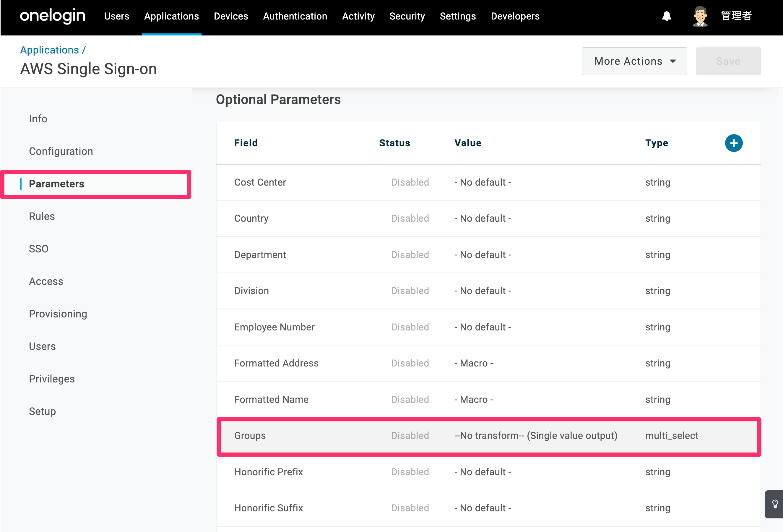
Task: Open the Department parameter row
Action: (x=488, y=255)
